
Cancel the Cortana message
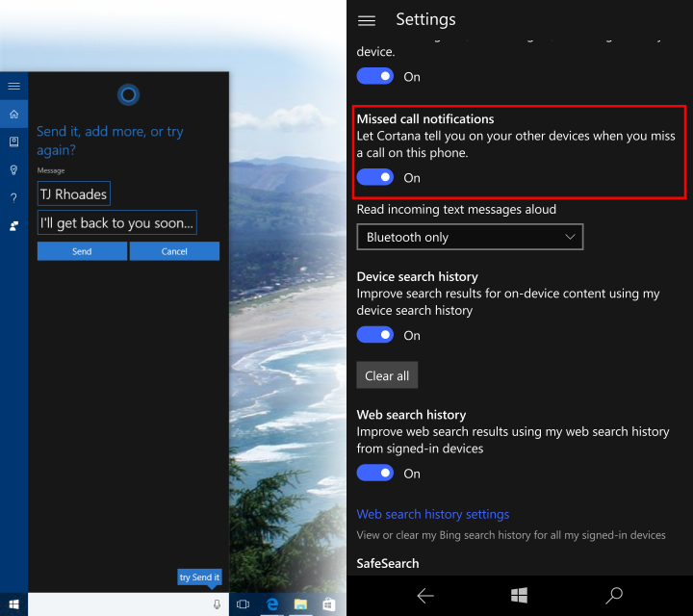point(174,251)
